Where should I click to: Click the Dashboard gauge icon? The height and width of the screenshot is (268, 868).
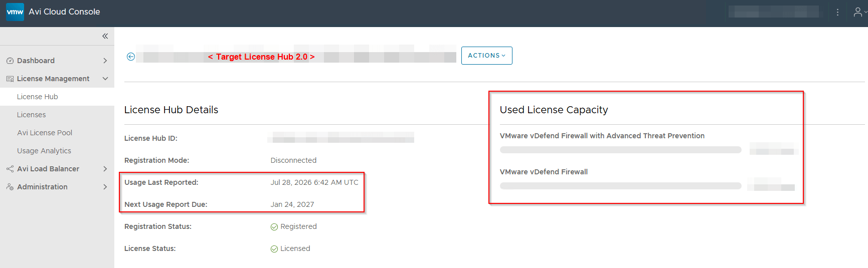pyautogui.click(x=10, y=61)
